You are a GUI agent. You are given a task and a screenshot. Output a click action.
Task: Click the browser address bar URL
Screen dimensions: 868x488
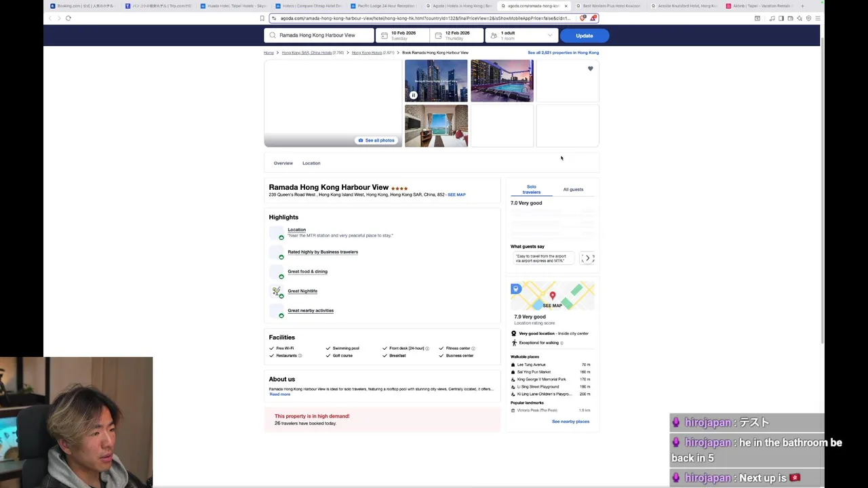(425, 18)
